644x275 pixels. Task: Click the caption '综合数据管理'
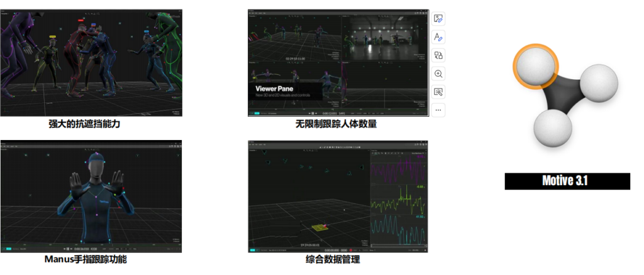[333, 259]
